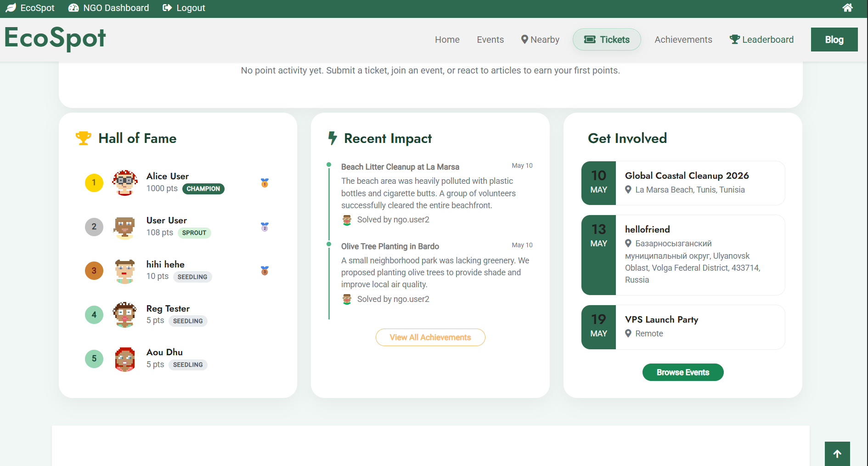Open Beach Litter Cleanup at La Marsa

point(400,167)
